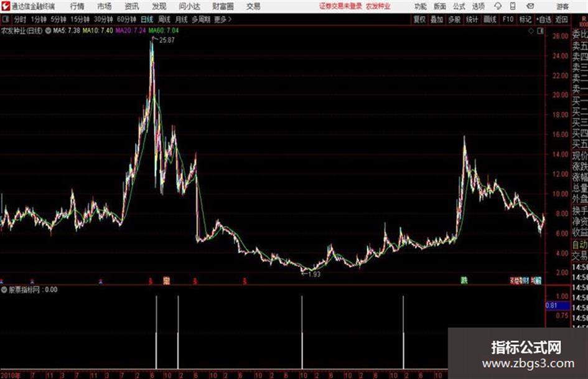
Task: Select the 5分钟 period
Action: click(58, 19)
